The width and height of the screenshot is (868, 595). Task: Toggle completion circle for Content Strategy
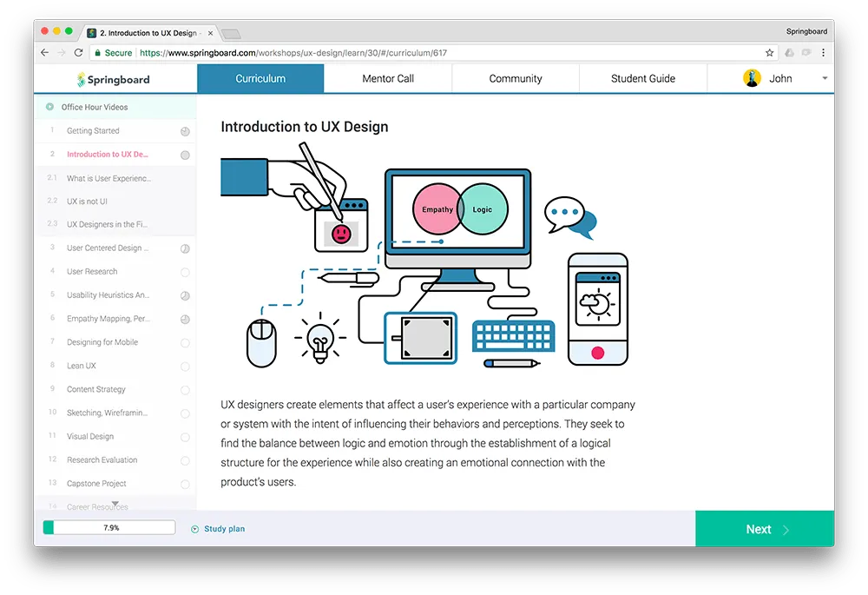(x=185, y=390)
